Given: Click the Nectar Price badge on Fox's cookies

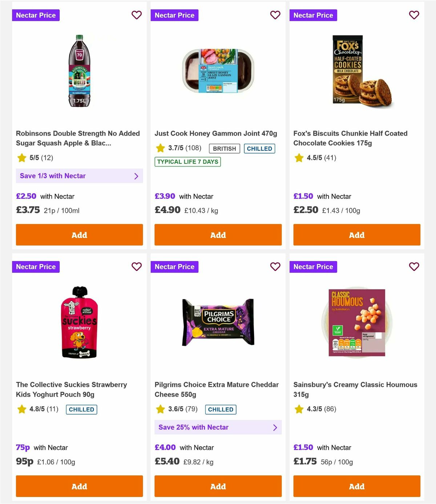Looking at the screenshot, I should click(313, 15).
